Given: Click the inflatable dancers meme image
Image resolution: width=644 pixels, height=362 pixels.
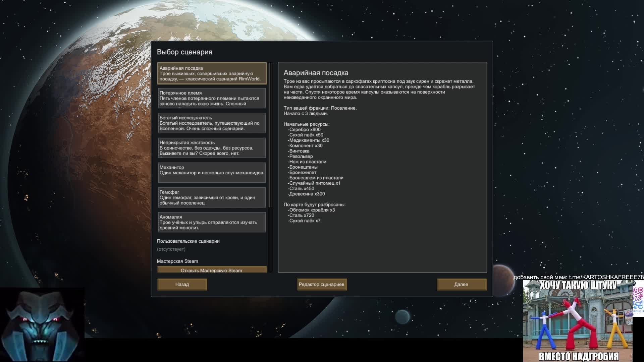Looking at the screenshot, I should click(x=578, y=321).
